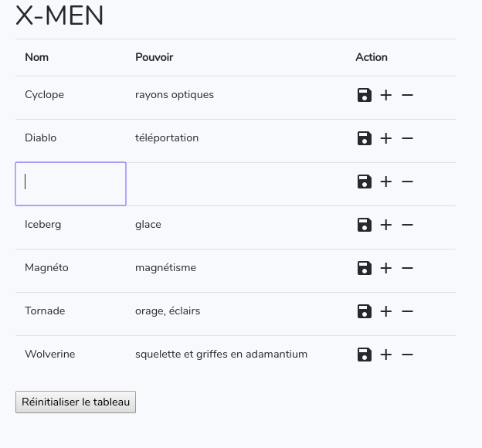The height and width of the screenshot is (448, 482).
Task: Select the Magnéto name cell
Action: tap(47, 268)
